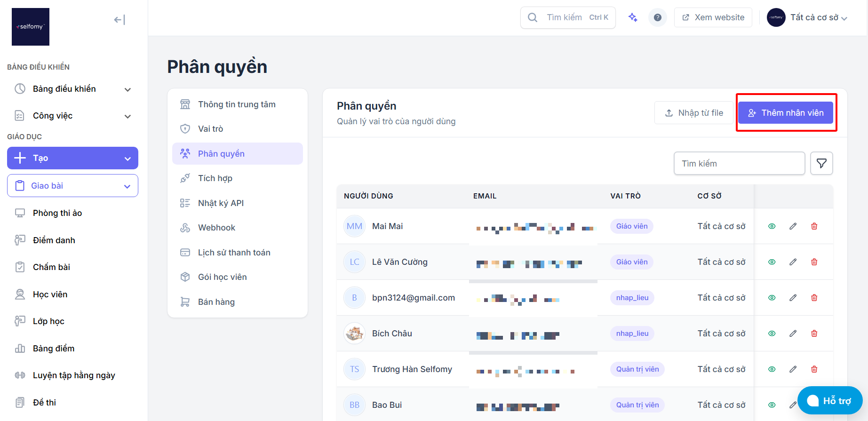The image size is (868, 421).
Task: Delete Lê Văn Cường with the trash icon
Action: [x=814, y=262]
